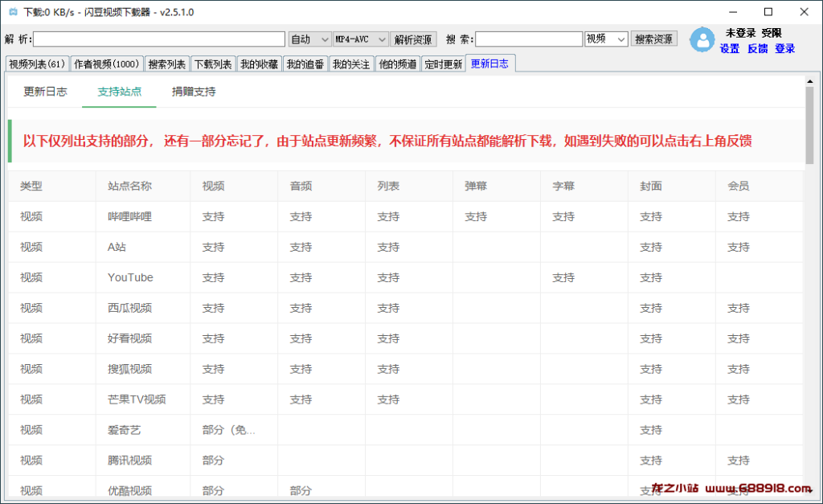Select the 更新日志 sub-tab
The width and height of the screenshot is (823, 504).
(45, 92)
